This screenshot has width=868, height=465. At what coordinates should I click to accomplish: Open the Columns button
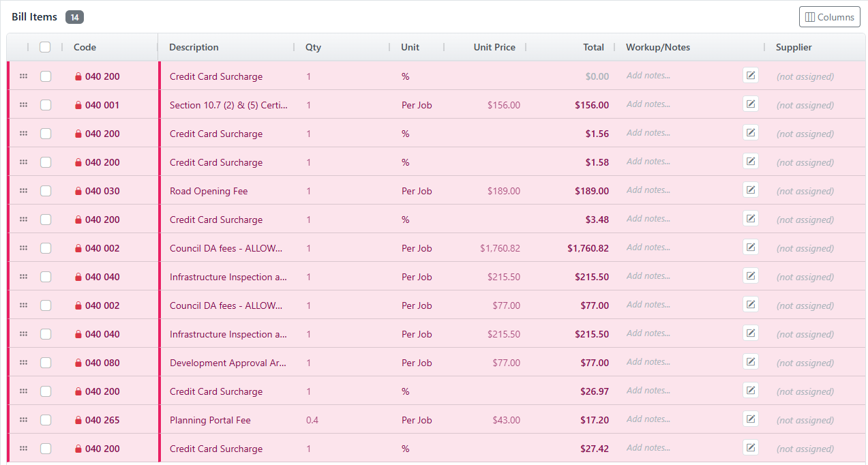pyautogui.click(x=829, y=16)
